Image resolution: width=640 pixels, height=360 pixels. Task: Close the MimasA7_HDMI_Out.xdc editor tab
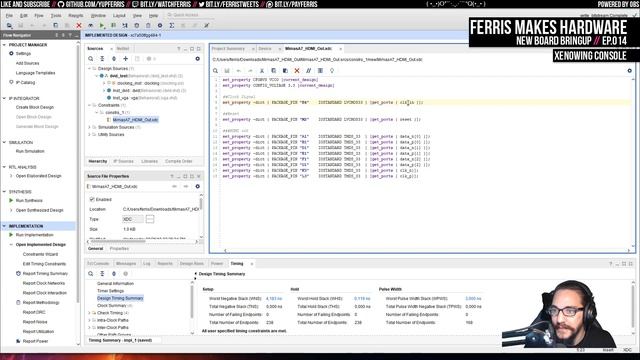(340, 49)
